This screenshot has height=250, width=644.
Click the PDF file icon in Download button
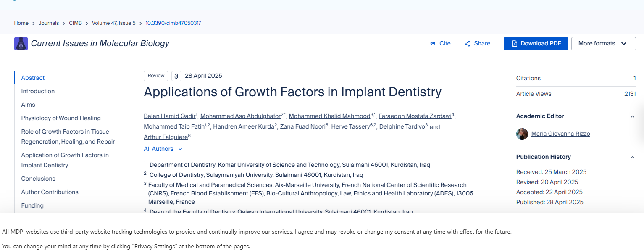tap(514, 44)
